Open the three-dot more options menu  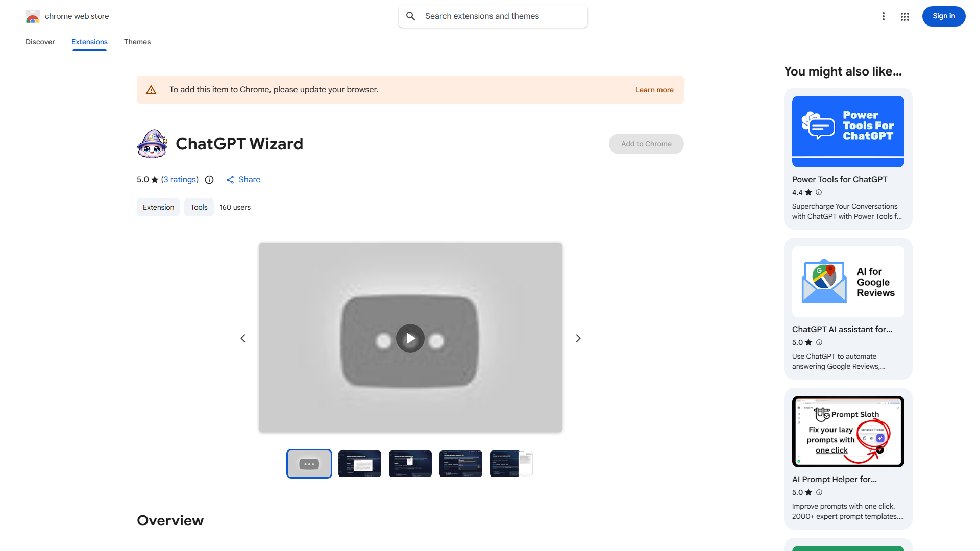point(884,16)
